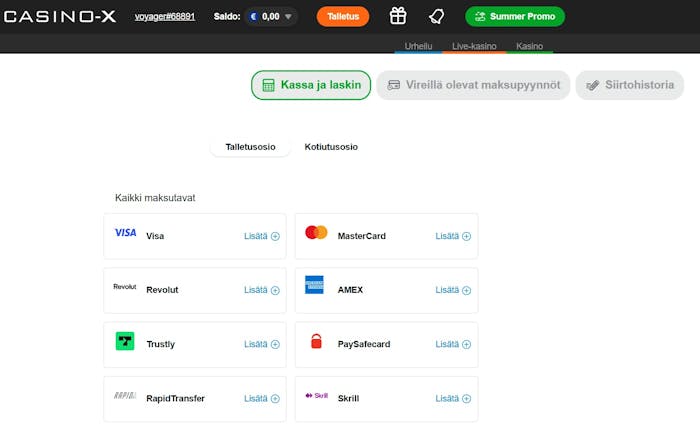Click the Siirtohistoria check-mark icon

tap(592, 85)
